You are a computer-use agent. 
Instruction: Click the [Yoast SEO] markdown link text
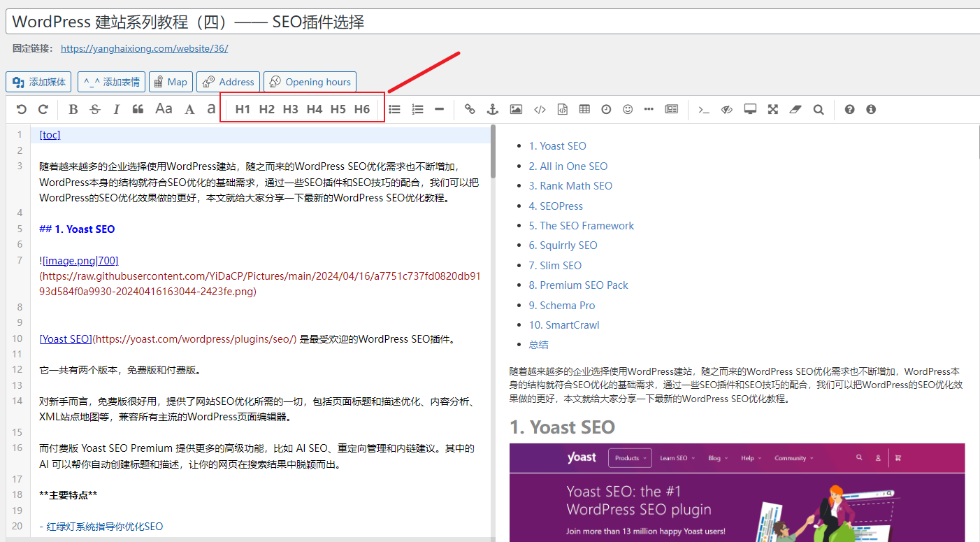66,339
